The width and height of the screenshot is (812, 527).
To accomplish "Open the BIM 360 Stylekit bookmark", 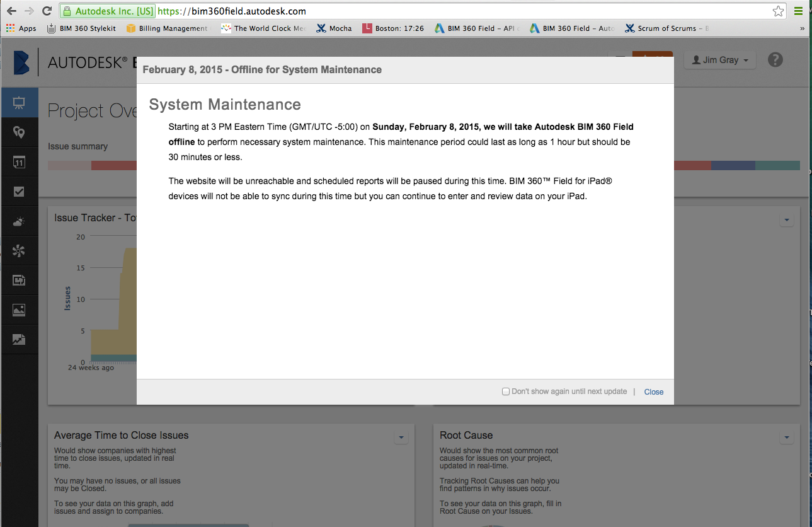I will 81,28.
